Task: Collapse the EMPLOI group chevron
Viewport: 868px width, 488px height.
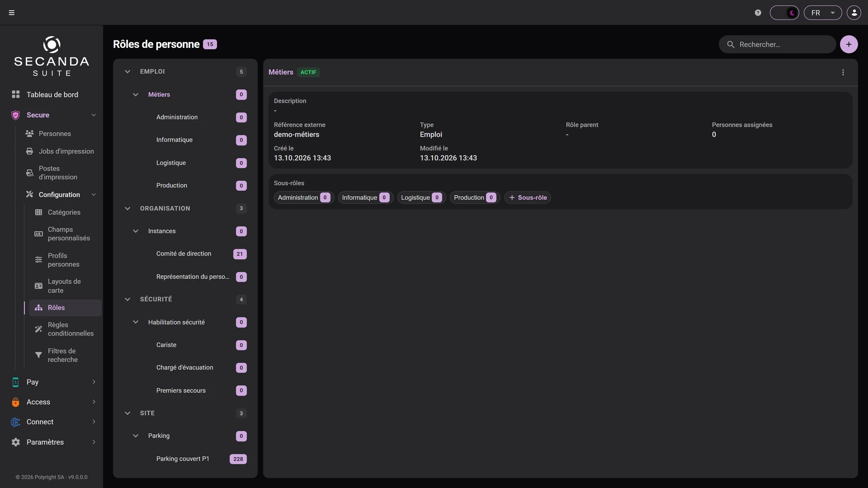Action: coord(127,72)
